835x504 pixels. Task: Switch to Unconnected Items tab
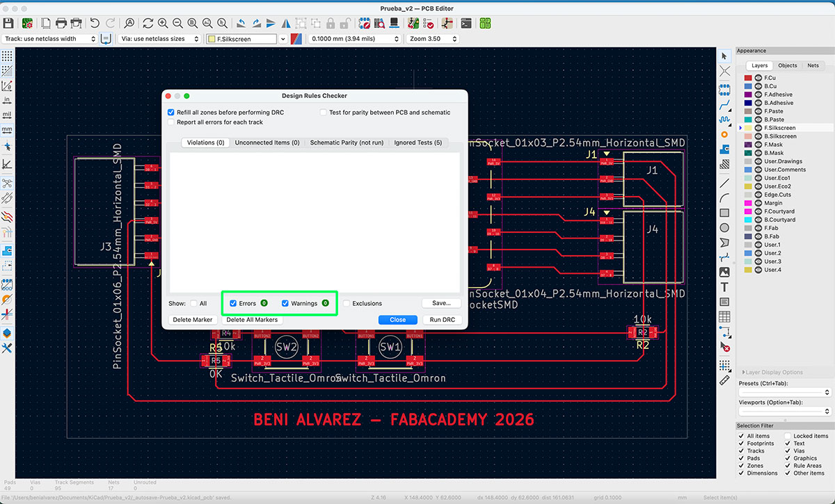[x=267, y=143]
